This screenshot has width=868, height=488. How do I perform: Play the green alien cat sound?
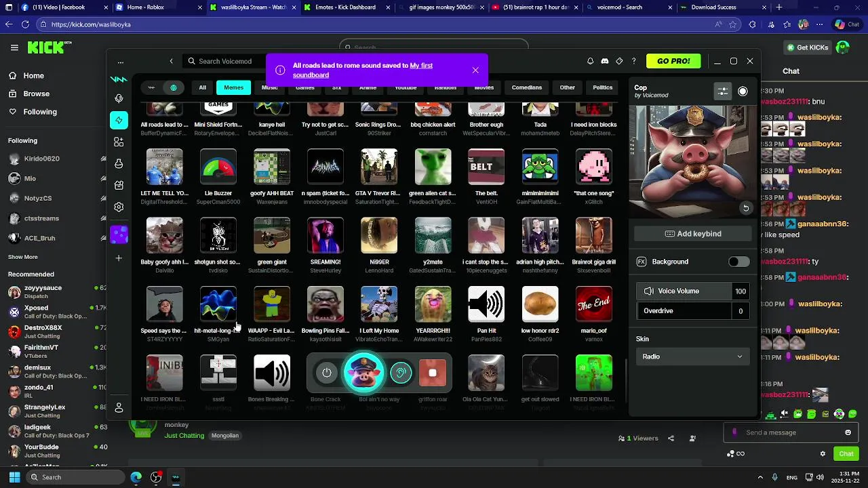pos(433,167)
